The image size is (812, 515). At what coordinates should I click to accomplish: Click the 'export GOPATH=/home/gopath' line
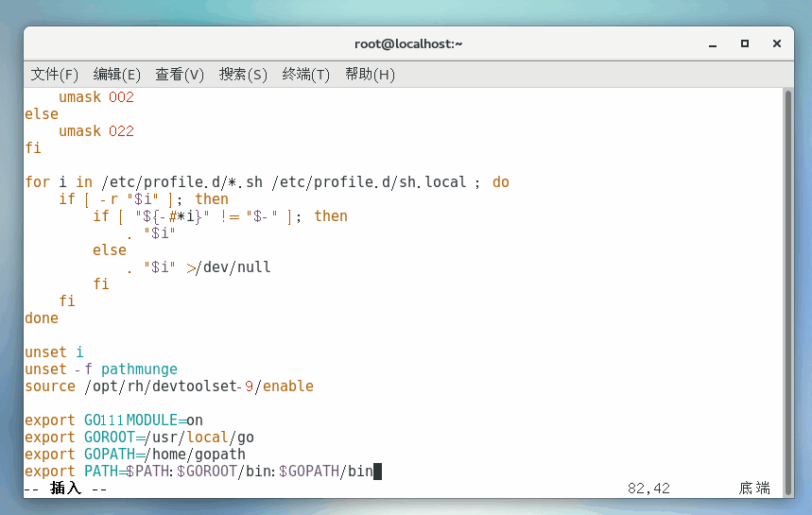point(135,455)
